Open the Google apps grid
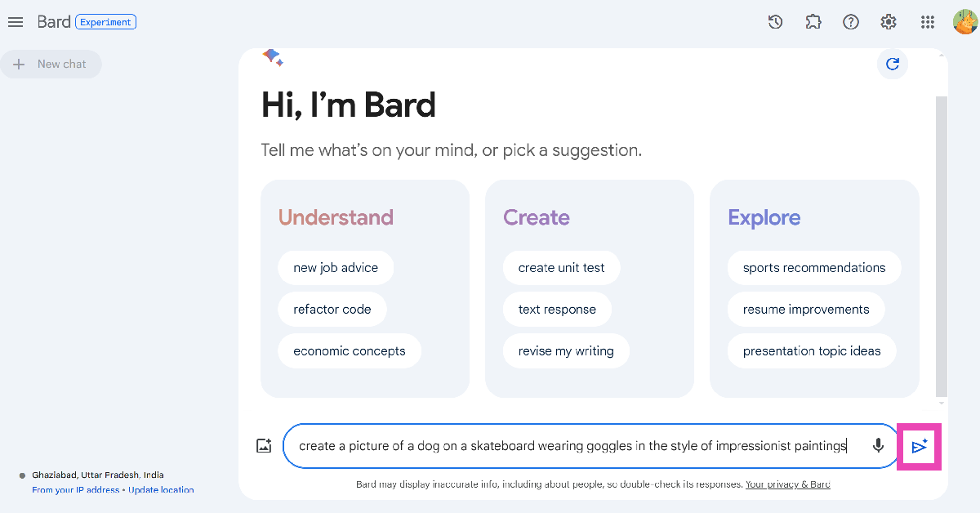980x513 pixels. [x=927, y=22]
